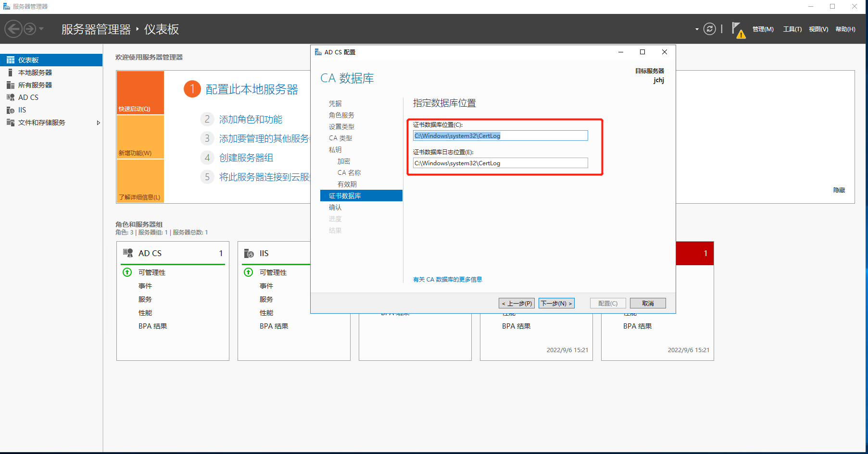
Task: Click the 服务器管理器 title bar app icon
Action: pyautogui.click(x=6, y=6)
